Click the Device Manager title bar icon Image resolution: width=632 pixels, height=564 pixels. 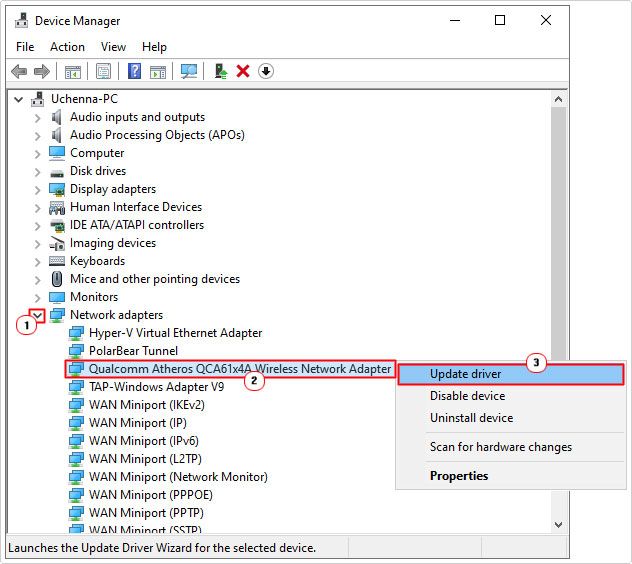[21, 21]
